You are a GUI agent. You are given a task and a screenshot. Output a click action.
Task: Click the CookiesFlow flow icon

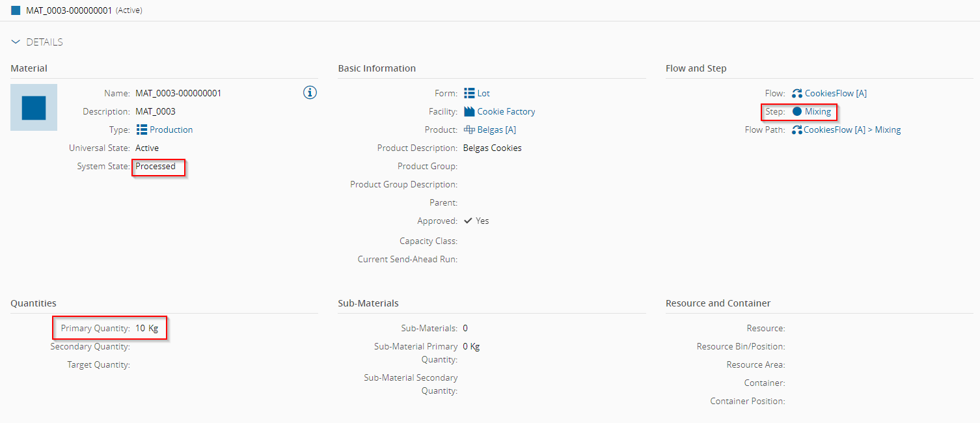click(x=797, y=93)
